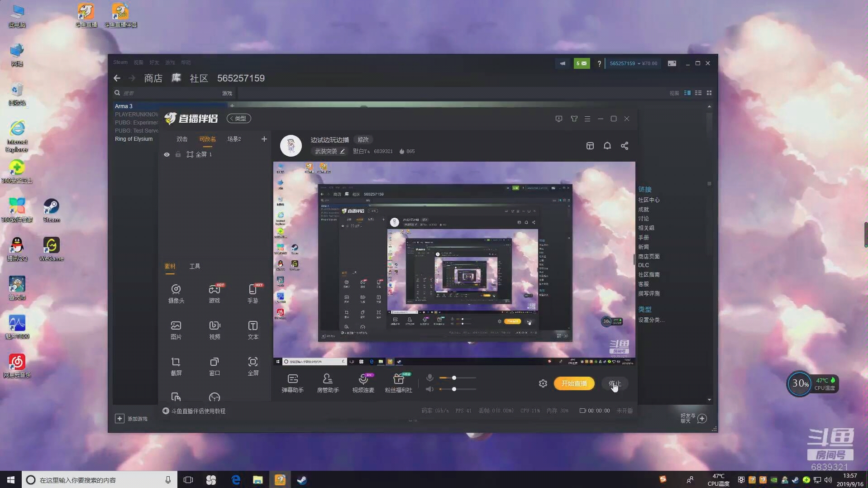The height and width of the screenshot is (488, 868).
Task: Open 粉丝福利社 fan benefits
Action: (x=398, y=383)
